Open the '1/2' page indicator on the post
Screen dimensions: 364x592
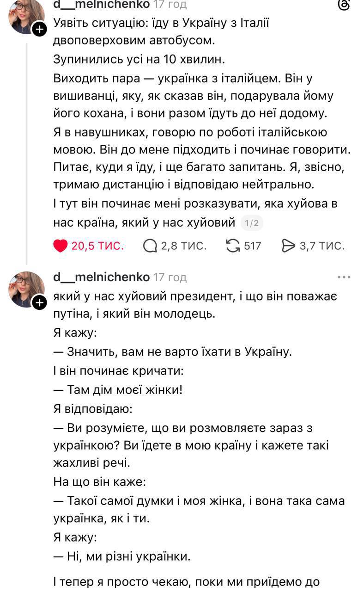coord(252,222)
